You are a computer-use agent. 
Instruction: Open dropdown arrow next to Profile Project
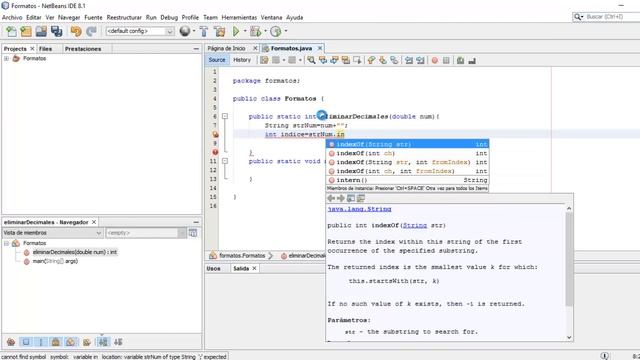tap(286, 31)
